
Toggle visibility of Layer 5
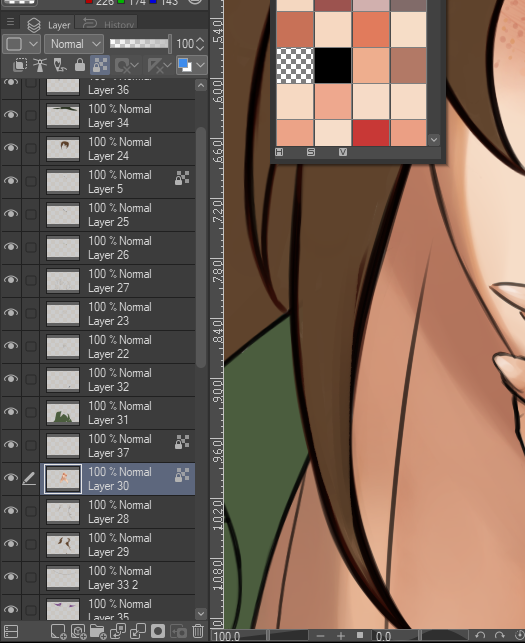(11, 181)
